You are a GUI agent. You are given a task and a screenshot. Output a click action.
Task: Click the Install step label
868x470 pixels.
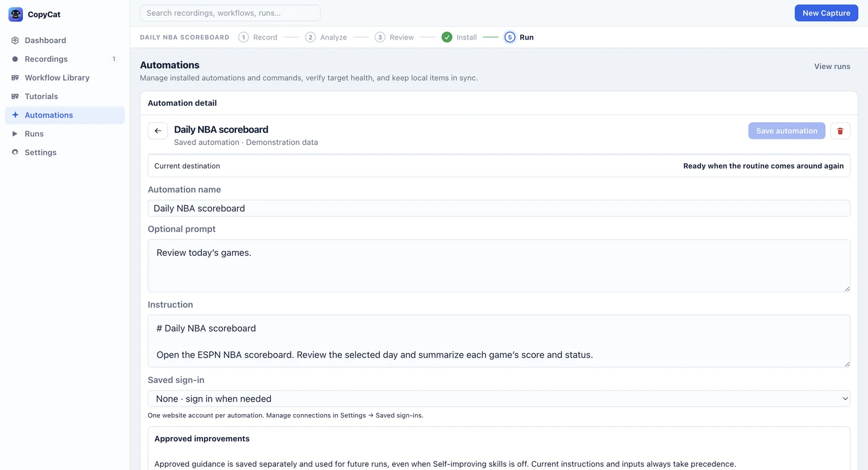click(x=467, y=37)
